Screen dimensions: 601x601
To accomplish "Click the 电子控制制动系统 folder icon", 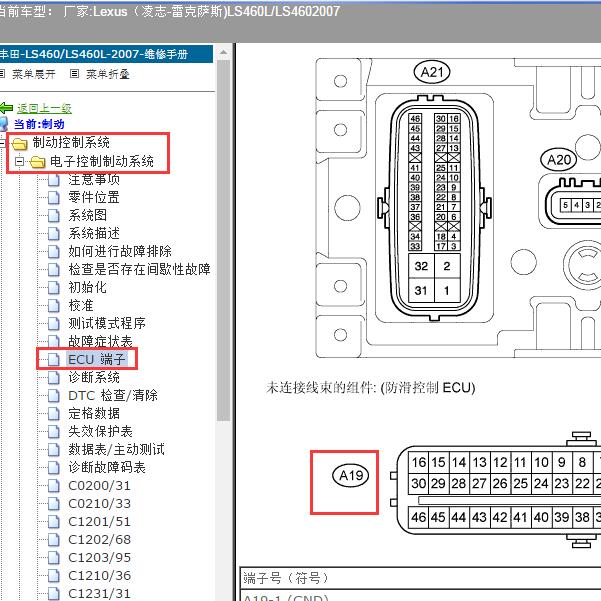I will pyautogui.click(x=38, y=162).
